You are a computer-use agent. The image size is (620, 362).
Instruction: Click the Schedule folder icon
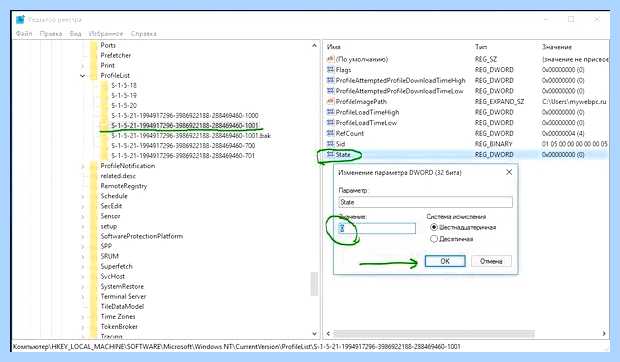click(x=93, y=196)
